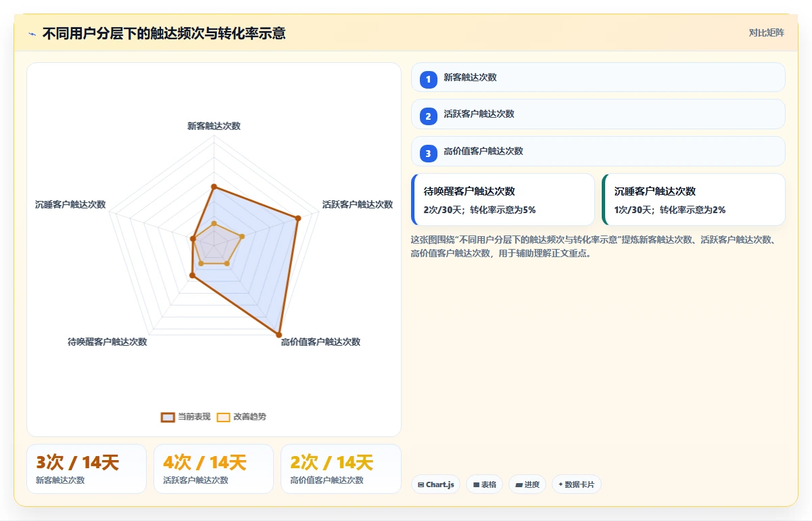Toggle the 当前表现 legend entry

pos(186,417)
